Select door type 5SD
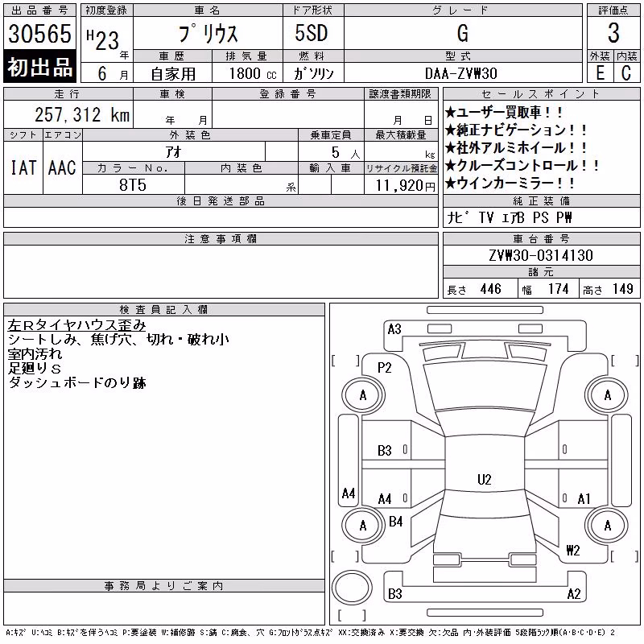 point(312,33)
